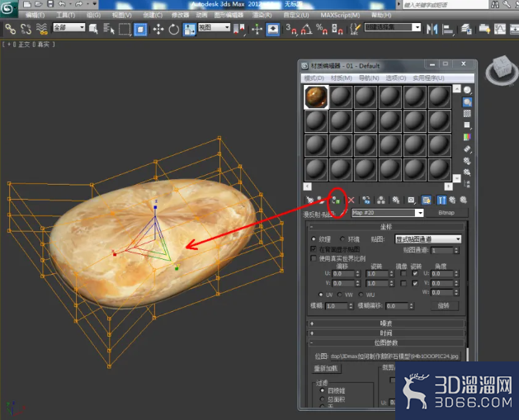Activate the Select Object tool

click(x=93, y=29)
